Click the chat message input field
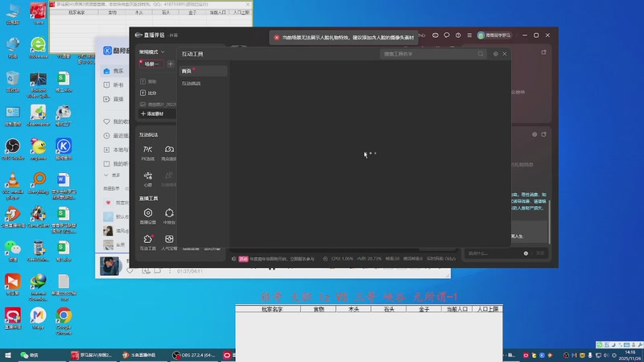Viewport: 644px width, 362px height. [493, 253]
